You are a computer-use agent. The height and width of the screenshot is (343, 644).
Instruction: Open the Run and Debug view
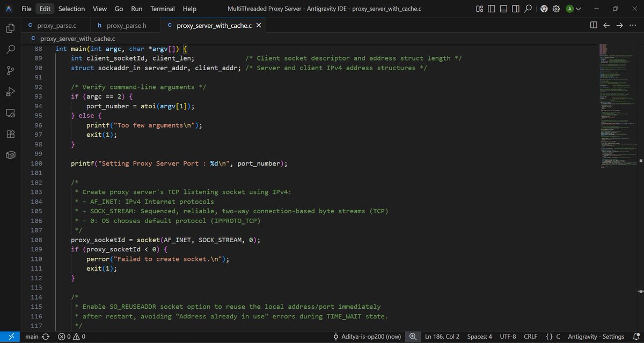[x=10, y=92]
